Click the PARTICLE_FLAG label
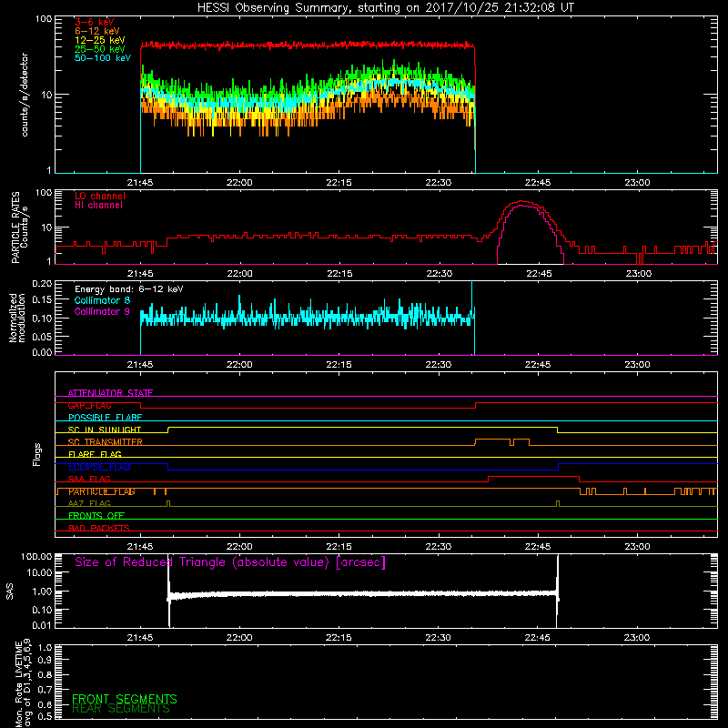Screen dimensions: 728x728 pyautogui.click(x=102, y=491)
